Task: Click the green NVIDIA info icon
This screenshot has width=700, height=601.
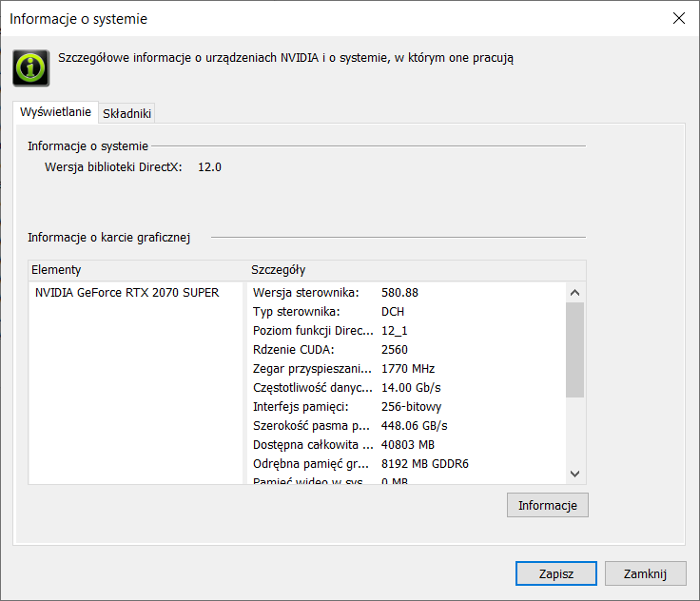Action: click(30, 68)
